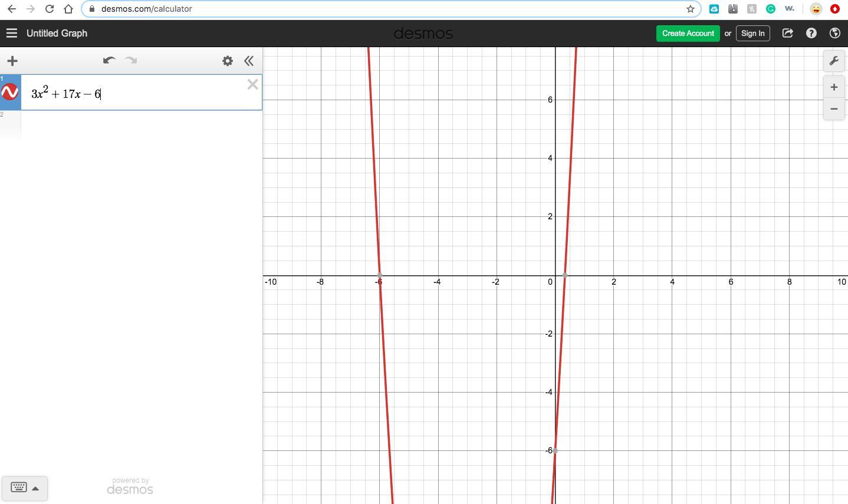The height and width of the screenshot is (504, 848).
Task: Zoom in on the graph
Action: [834, 87]
